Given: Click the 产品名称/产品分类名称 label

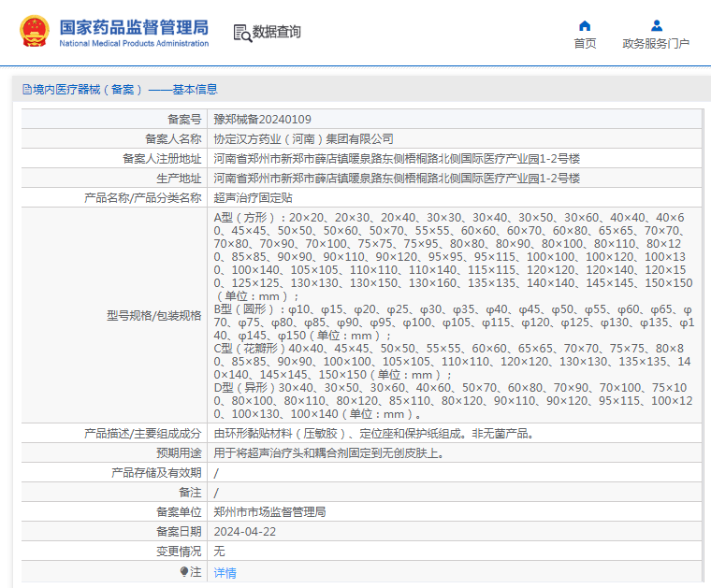Looking at the screenshot, I should coord(143,198).
